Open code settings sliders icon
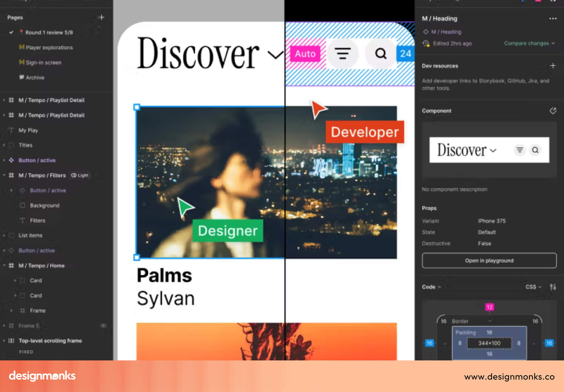The width and height of the screenshot is (564, 392). pyautogui.click(x=553, y=287)
